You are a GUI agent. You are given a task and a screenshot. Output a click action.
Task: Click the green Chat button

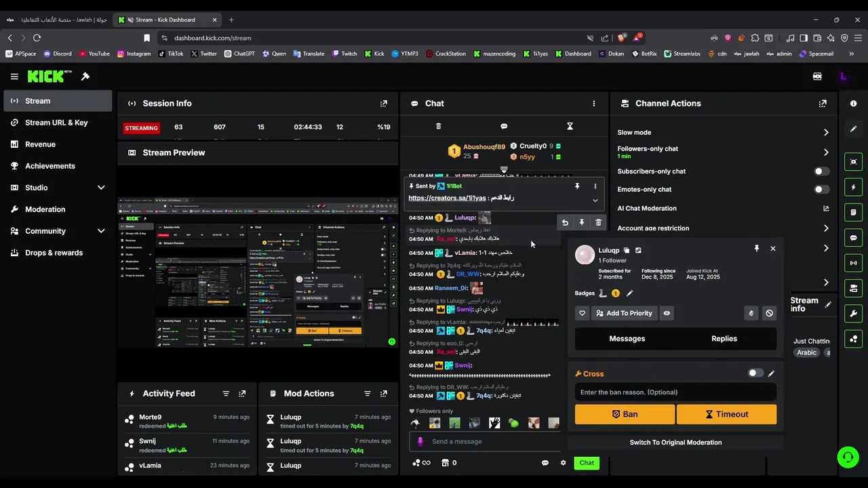pos(587,463)
